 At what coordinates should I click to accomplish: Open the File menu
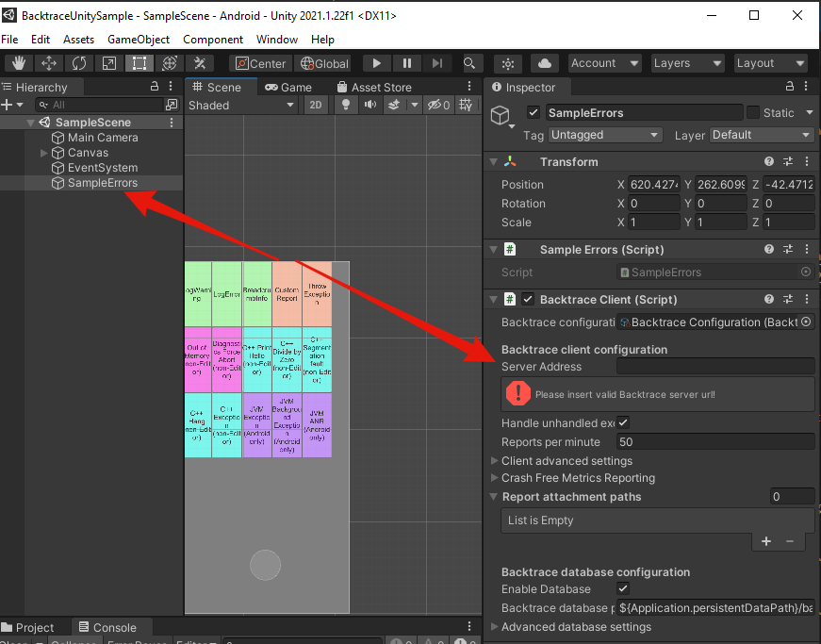(x=9, y=40)
